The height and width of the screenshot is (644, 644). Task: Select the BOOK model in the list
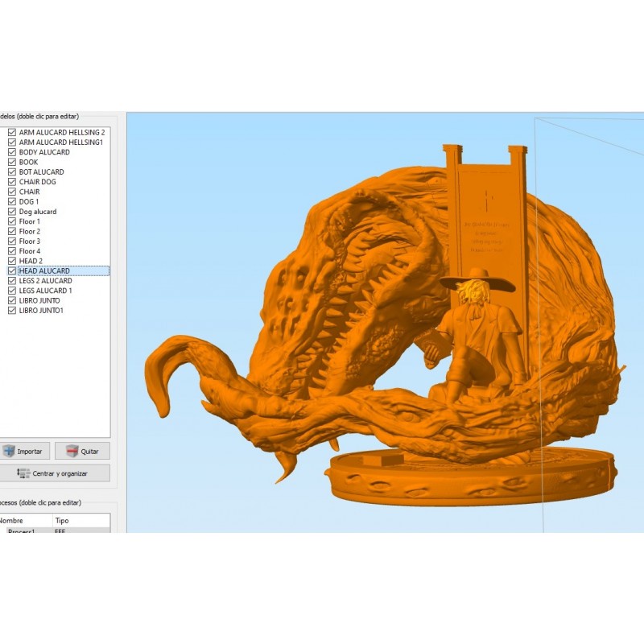(x=29, y=162)
